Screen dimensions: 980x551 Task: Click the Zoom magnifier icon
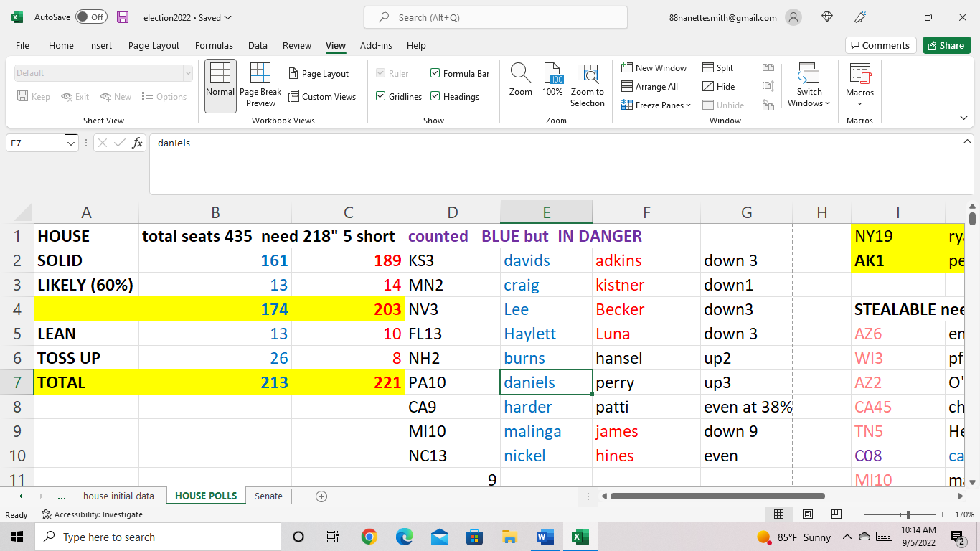pos(520,74)
